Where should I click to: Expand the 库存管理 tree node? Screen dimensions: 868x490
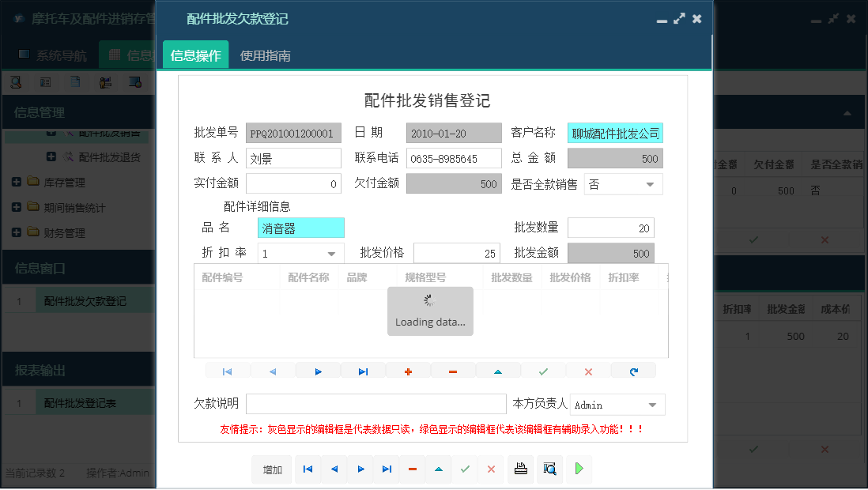coord(16,182)
